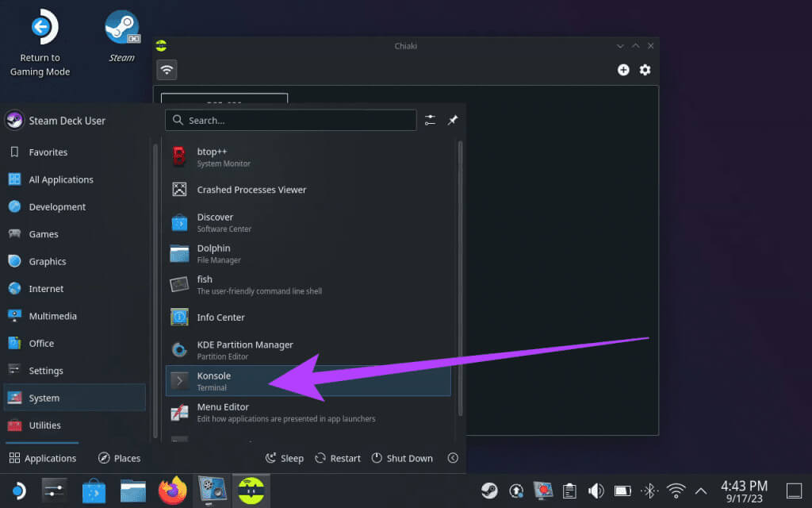Click Steam tray icon
812x508 pixels.
489,491
